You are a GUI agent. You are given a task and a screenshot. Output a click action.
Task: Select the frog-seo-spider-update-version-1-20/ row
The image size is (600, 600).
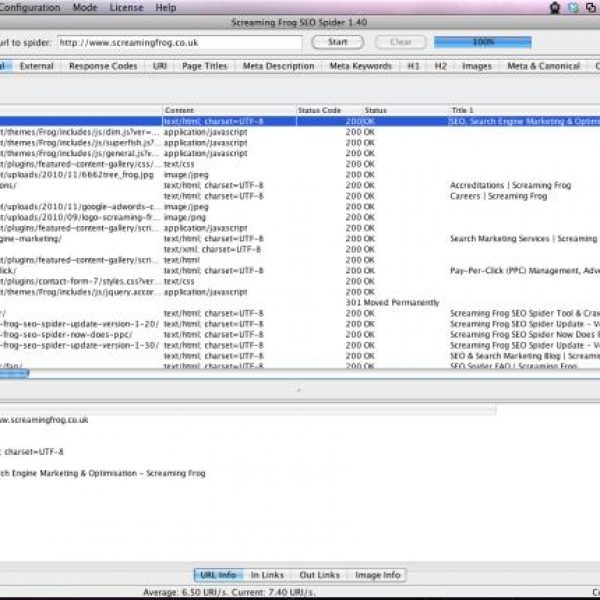point(300,324)
